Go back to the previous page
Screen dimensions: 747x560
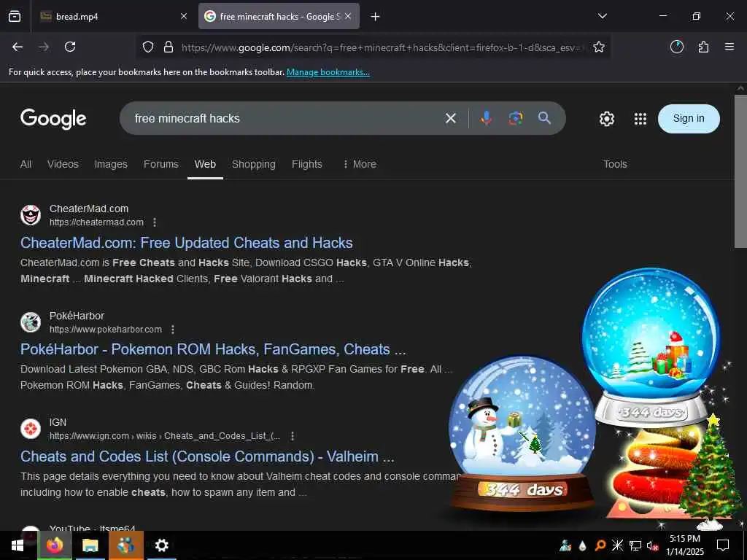tap(18, 47)
